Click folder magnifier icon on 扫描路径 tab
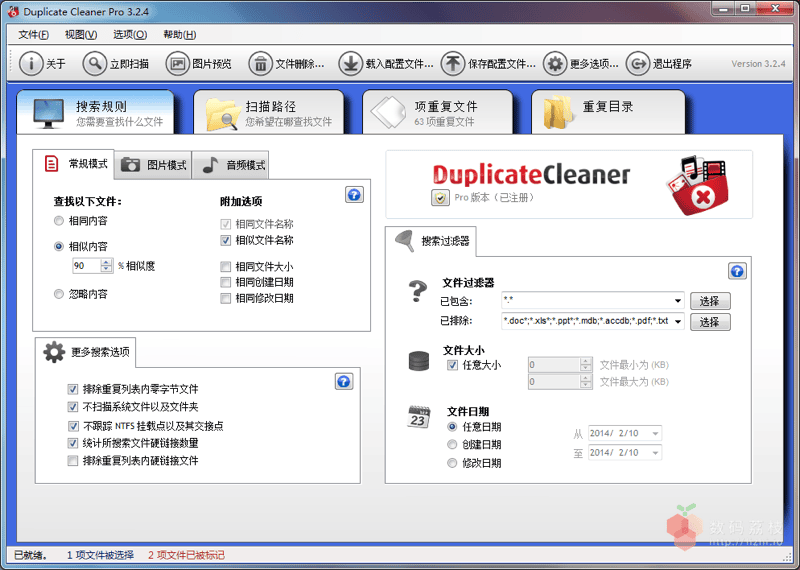Screen dimensions: 800x570 click(x=222, y=114)
